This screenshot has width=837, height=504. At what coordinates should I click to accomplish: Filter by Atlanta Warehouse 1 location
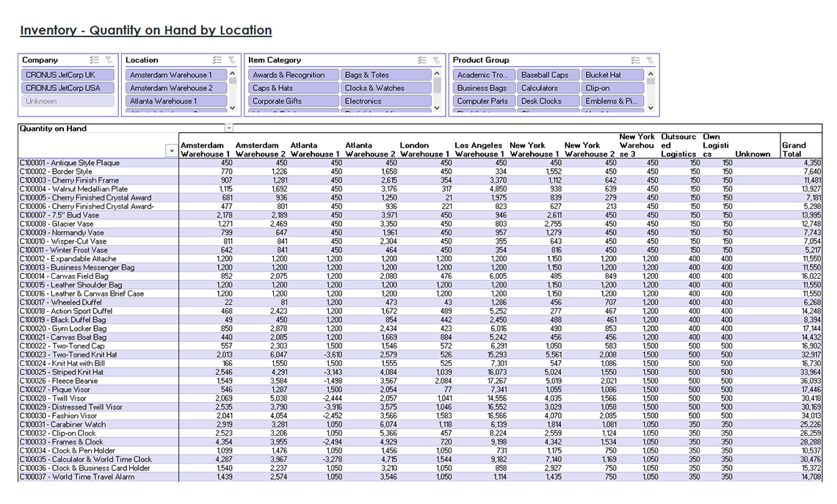176,101
